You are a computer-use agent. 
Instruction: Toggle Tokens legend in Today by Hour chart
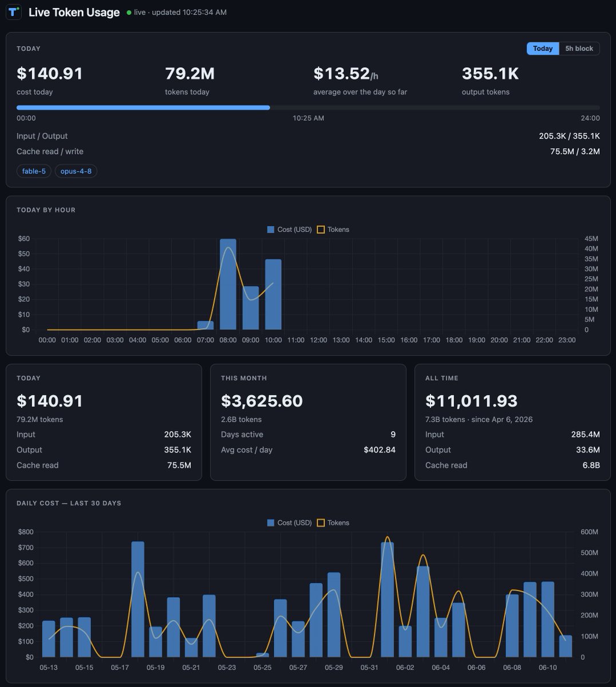(333, 230)
